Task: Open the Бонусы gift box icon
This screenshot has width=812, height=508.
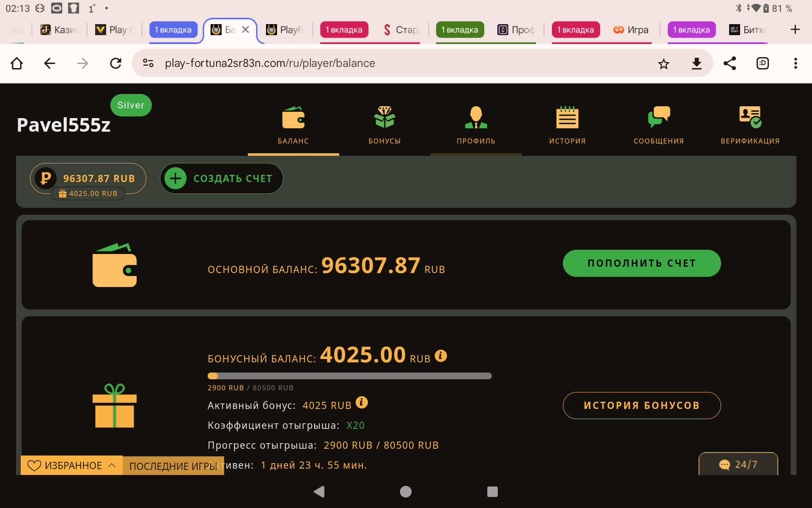Action: (x=384, y=117)
